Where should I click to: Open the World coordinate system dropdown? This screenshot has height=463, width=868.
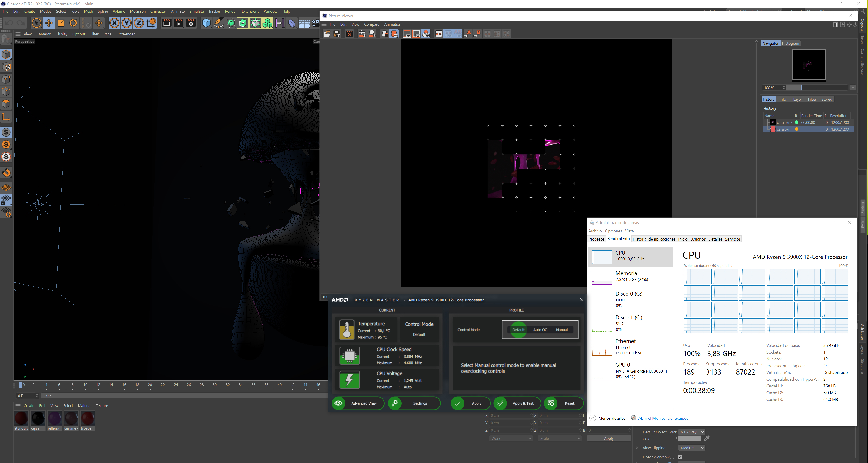tap(511, 438)
